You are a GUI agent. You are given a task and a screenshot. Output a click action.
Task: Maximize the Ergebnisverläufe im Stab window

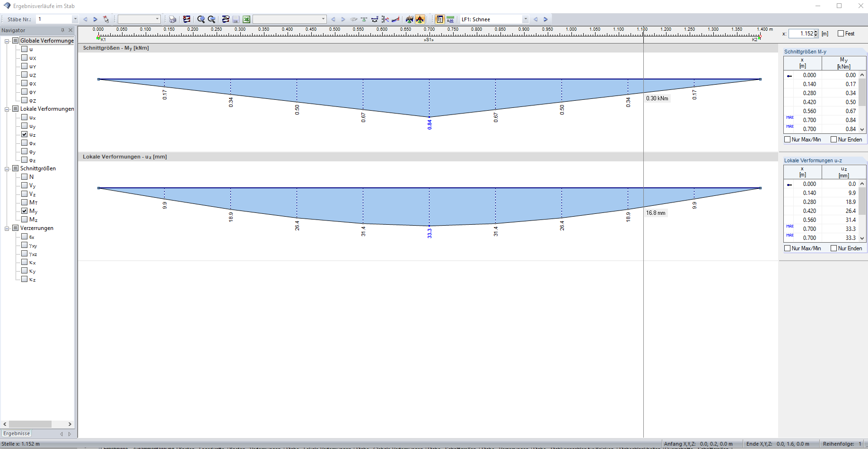(x=839, y=6)
